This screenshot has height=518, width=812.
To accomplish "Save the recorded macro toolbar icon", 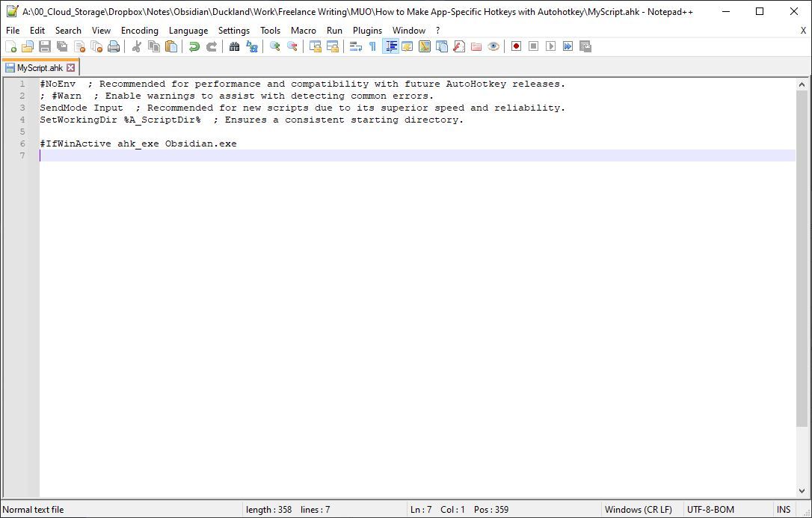I will pyautogui.click(x=585, y=46).
